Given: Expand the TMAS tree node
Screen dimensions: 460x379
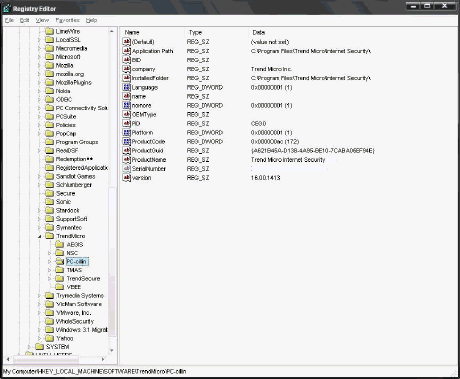Looking at the screenshot, I should click(x=49, y=270).
